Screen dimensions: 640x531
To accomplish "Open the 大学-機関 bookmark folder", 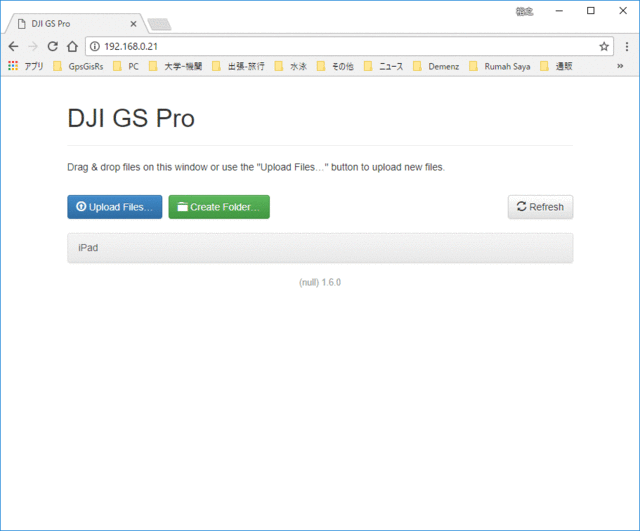I will [176, 66].
